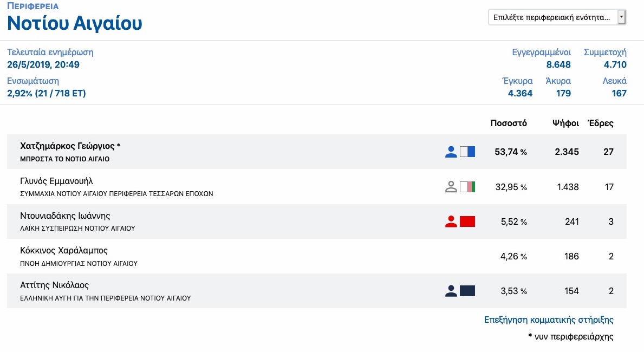Click dark navy person icon for Αττίτης Νικόλαος
This screenshot has height=352, width=644.
pyautogui.click(x=451, y=291)
